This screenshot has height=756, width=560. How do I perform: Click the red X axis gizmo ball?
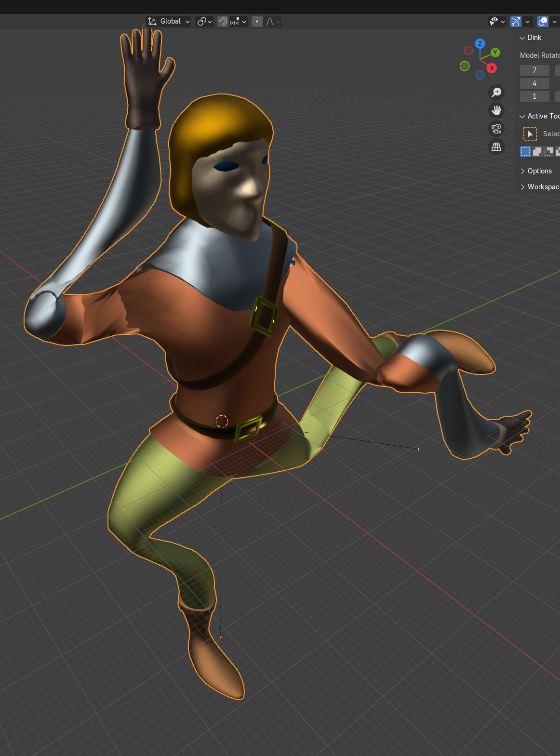click(x=492, y=68)
